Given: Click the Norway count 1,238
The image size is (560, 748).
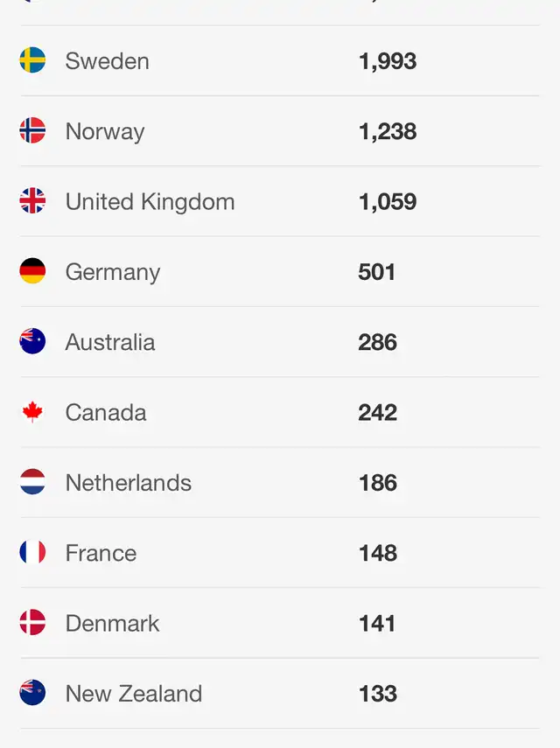Looking at the screenshot, I should 388,131.
